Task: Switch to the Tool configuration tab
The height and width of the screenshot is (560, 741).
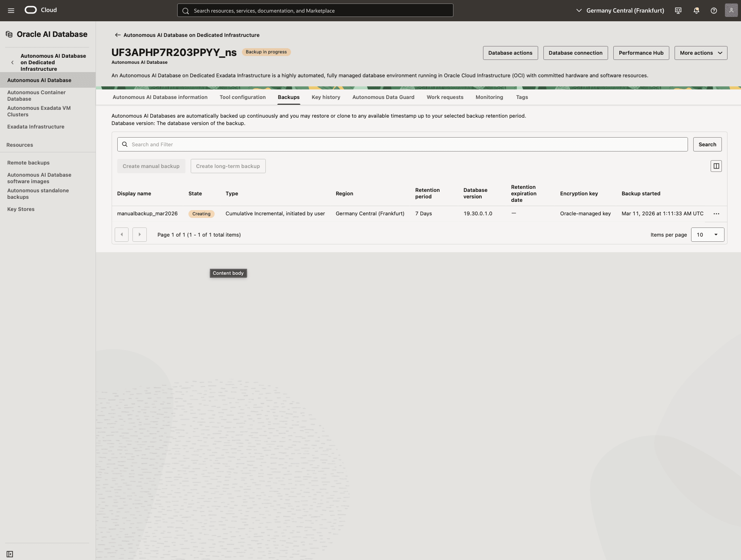Action: [x=242, y=97]
